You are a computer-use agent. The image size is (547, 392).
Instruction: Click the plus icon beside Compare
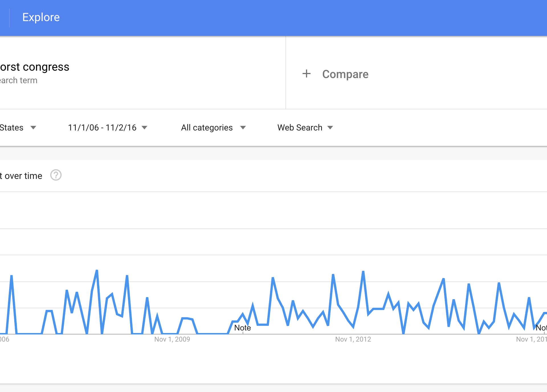point(307,74)
